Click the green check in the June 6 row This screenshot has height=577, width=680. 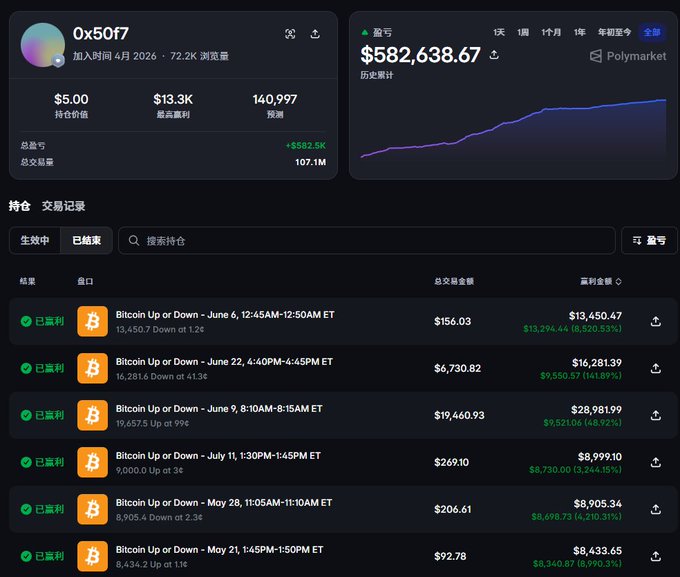26,321
